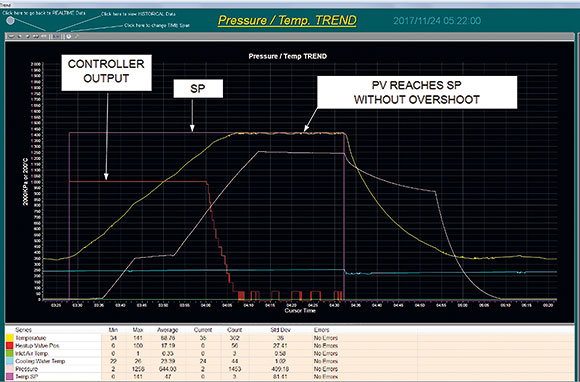
Task: Click the 2017/11/24 date-time display
Action: click(x=437, y=21)
